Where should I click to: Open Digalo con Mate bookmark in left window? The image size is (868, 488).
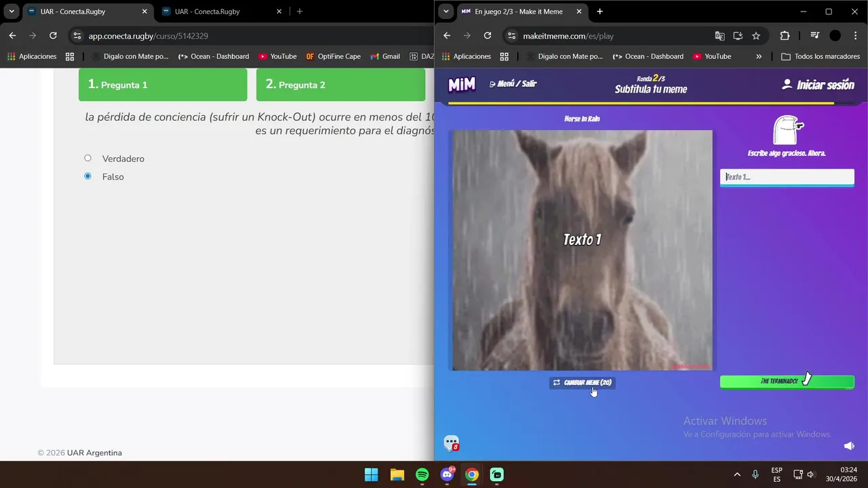pos(130,56)
